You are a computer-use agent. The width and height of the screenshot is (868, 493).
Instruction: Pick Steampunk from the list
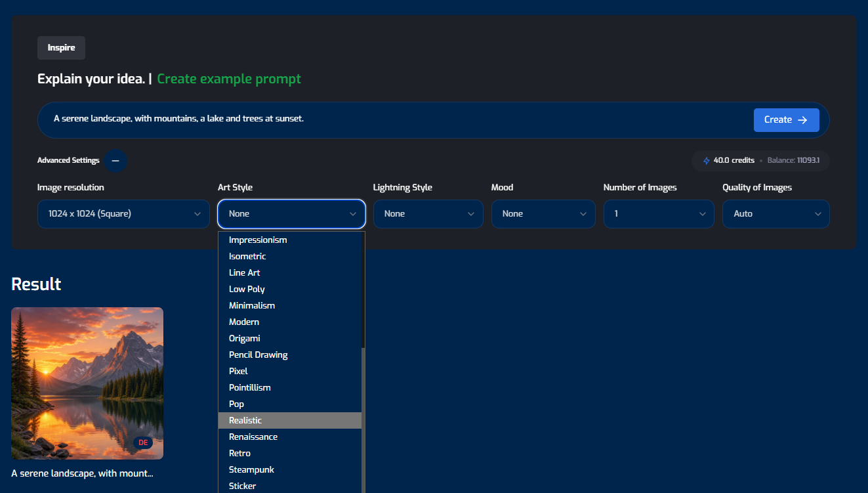290,469
